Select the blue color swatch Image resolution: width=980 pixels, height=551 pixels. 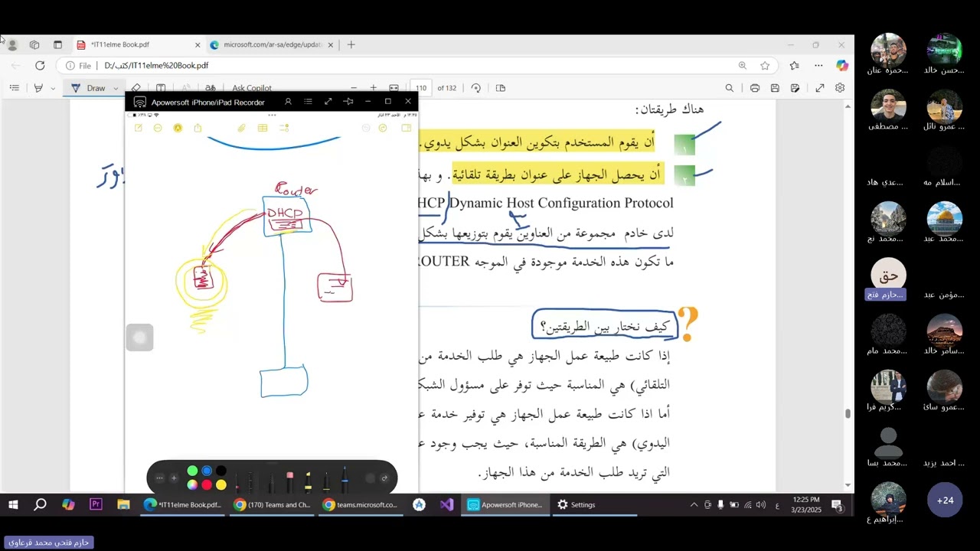click(x=207, y=471)
